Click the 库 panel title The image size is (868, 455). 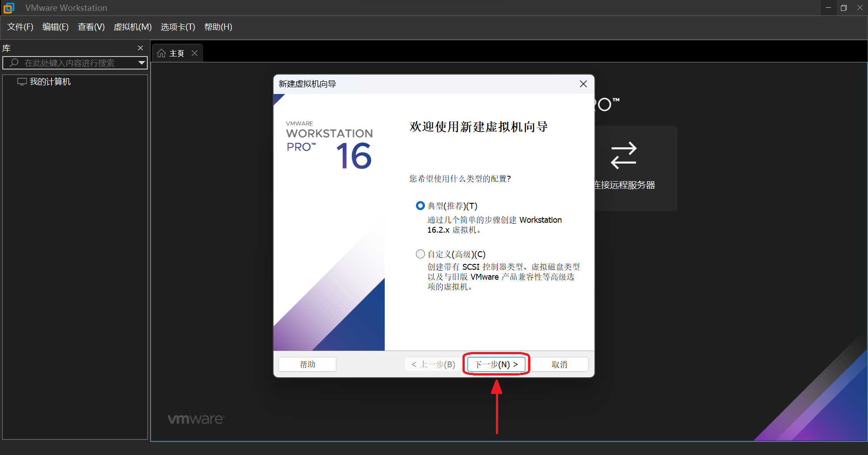(6, 48)
